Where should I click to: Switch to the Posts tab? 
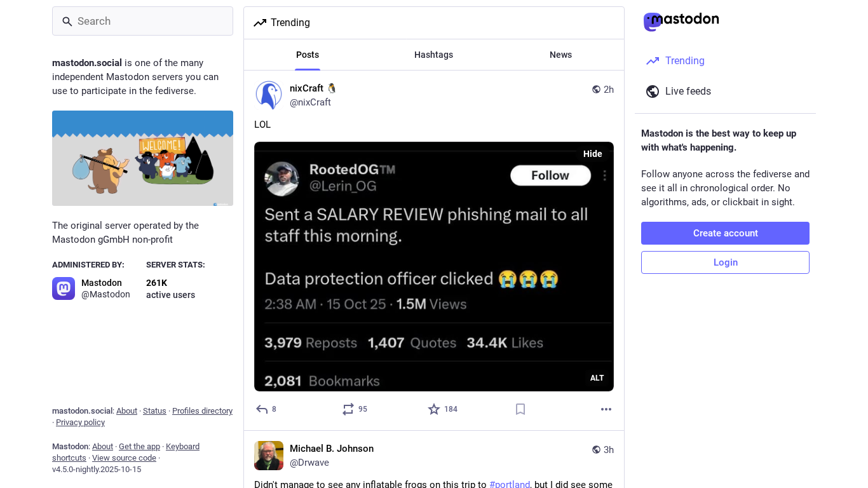click(x=308, y=55)
